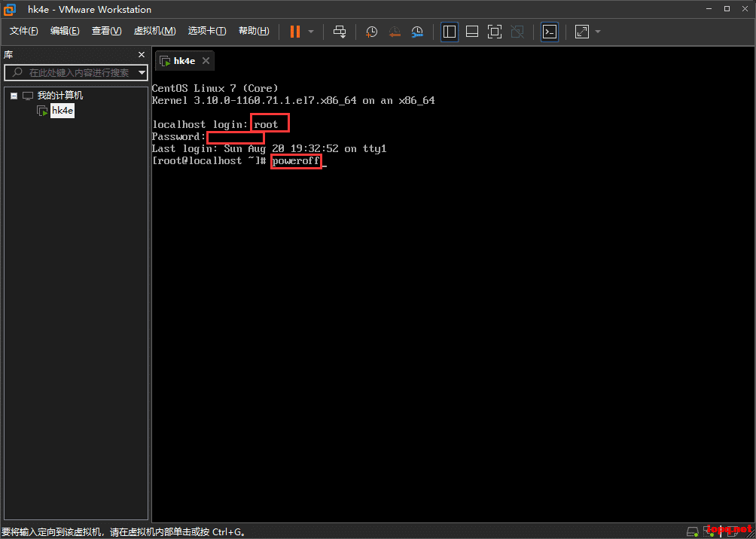Open the 虚拟机(M) menu

[x=154, y=31]
